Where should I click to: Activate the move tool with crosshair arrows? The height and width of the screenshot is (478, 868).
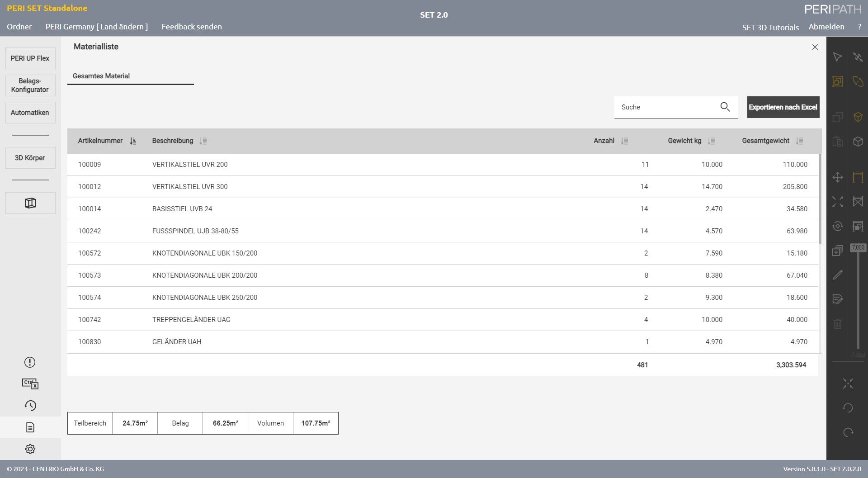[838, 178]
